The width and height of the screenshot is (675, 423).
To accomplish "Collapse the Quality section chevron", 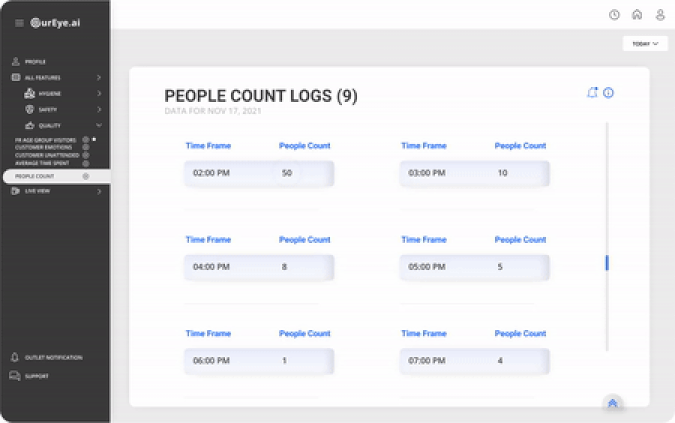I will coord(99,125).
